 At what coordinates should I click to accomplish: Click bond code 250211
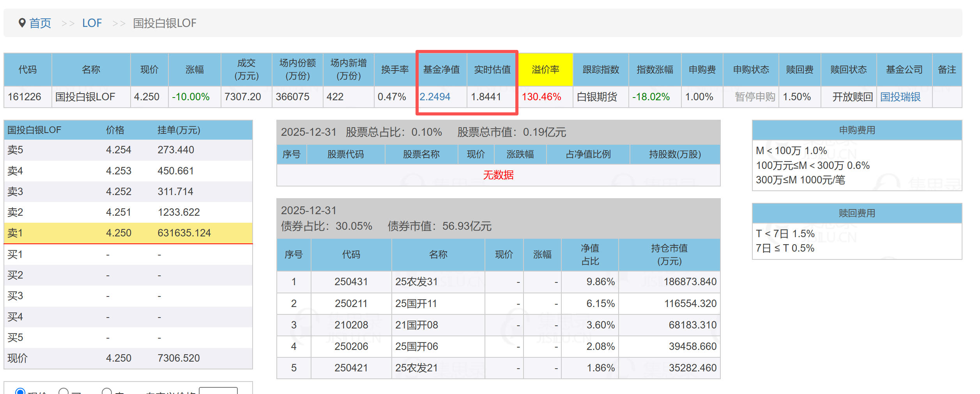coord(351,303)
